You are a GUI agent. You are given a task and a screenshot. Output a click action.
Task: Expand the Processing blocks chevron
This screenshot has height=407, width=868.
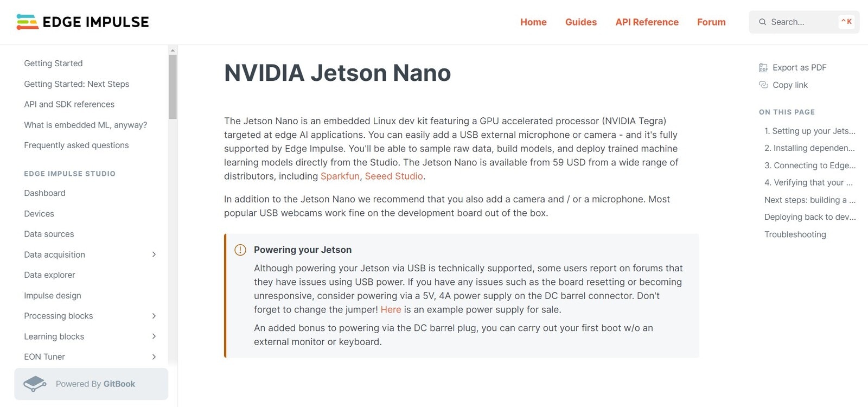pos(154,316)
